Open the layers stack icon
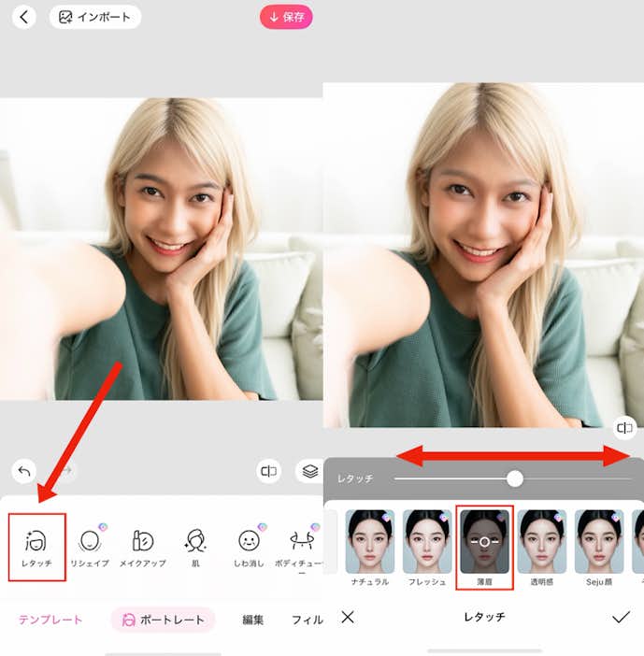The height and width of the screenshot is (656, 644). click(x=309, y=472)
